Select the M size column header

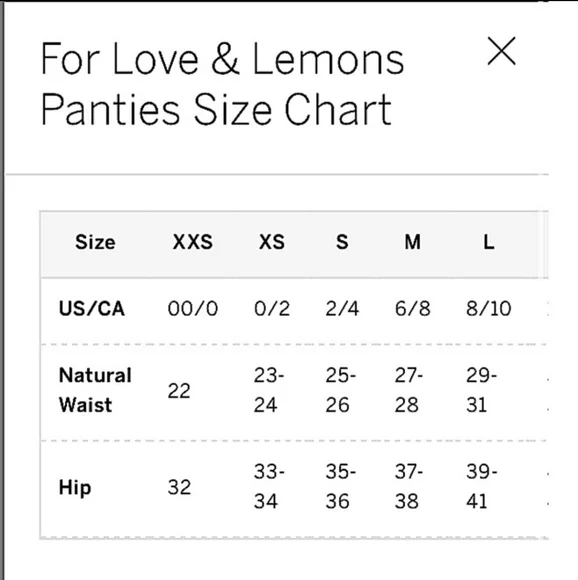pyautogui.click(x=412, y=242)
